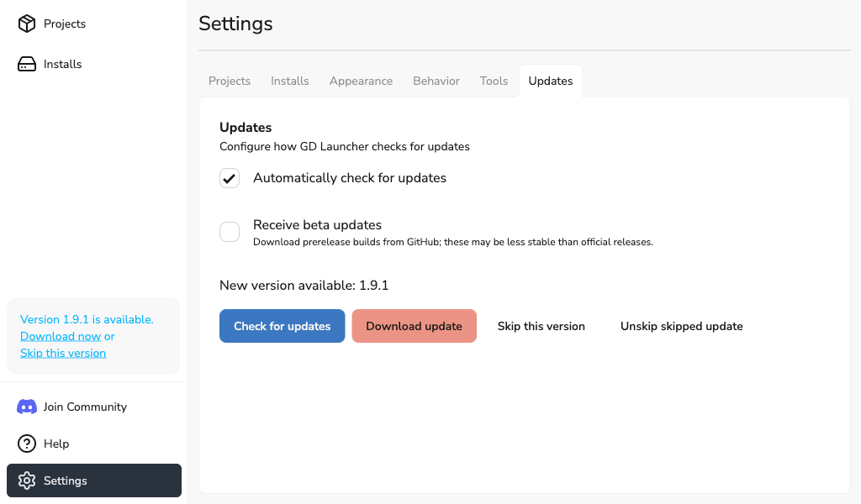Go to the Appearance tab
861x504 pixels.
coord(361,81)
